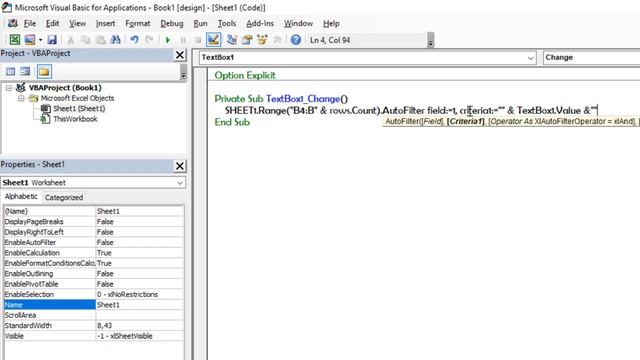Open the Run menu
The image size is (640, 360).
pyautogui.click(x=200, y=24)
